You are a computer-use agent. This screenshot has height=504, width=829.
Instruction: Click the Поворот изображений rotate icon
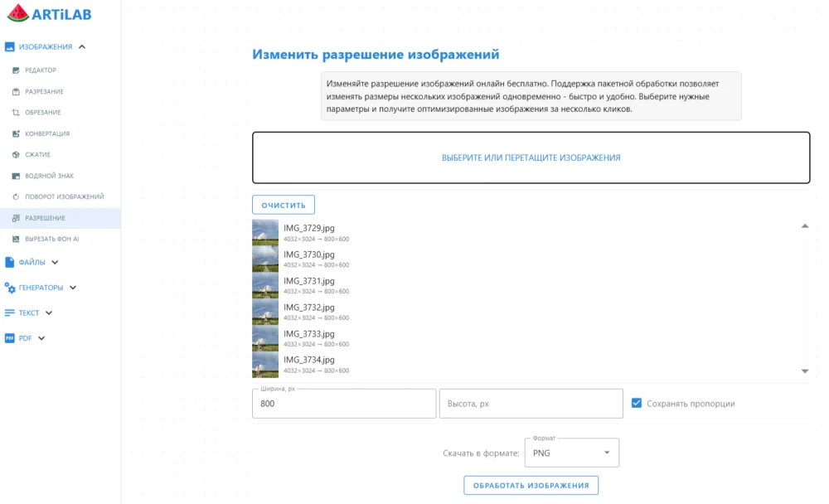(x=16, y=196)
